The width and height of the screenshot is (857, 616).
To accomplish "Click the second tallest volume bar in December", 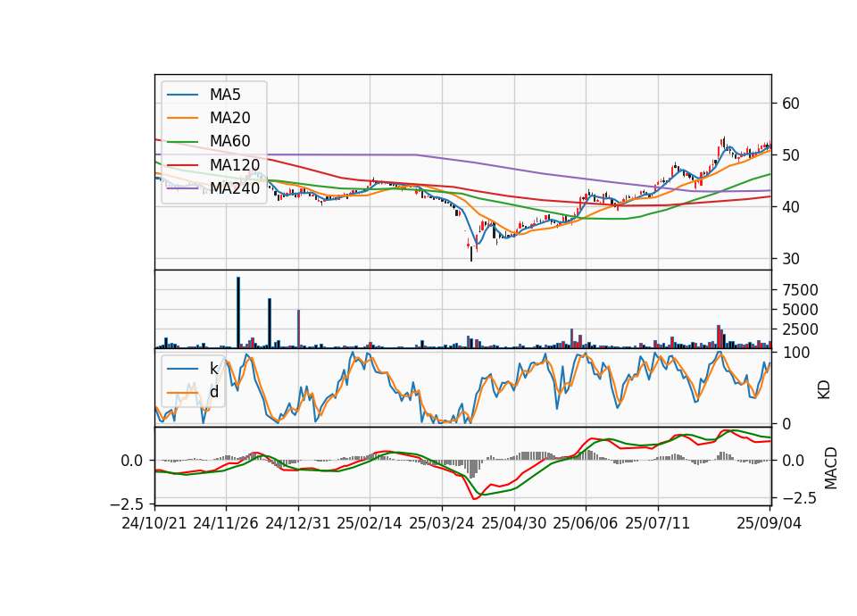I will tap(270, 323).
